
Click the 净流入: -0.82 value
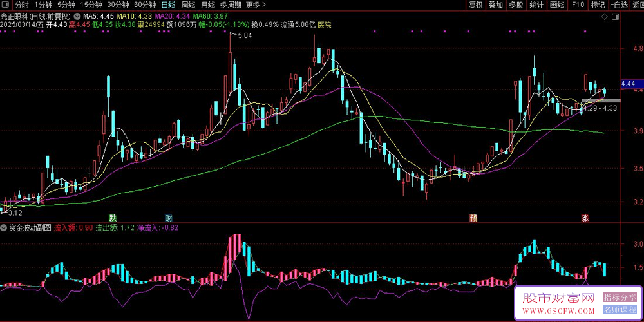(x=158, y=227)
